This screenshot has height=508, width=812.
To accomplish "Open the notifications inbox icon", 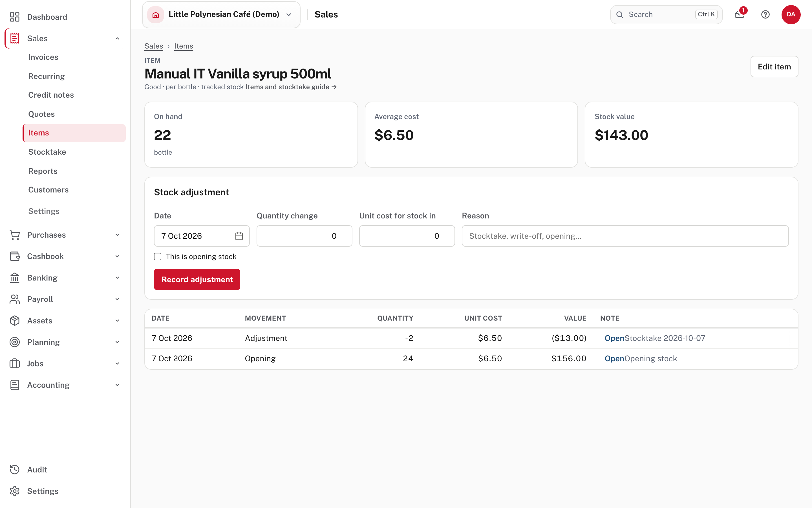I will pos(740,14).
